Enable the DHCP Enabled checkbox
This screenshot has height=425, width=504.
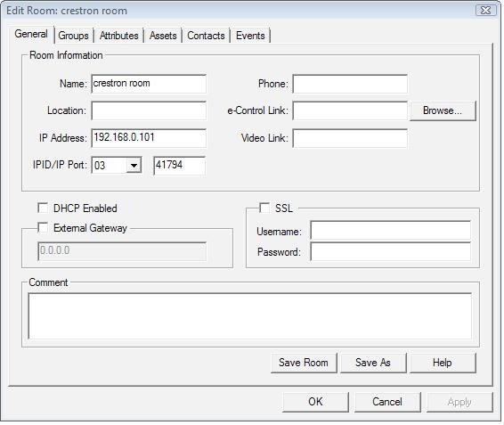(x=43, y=208)
